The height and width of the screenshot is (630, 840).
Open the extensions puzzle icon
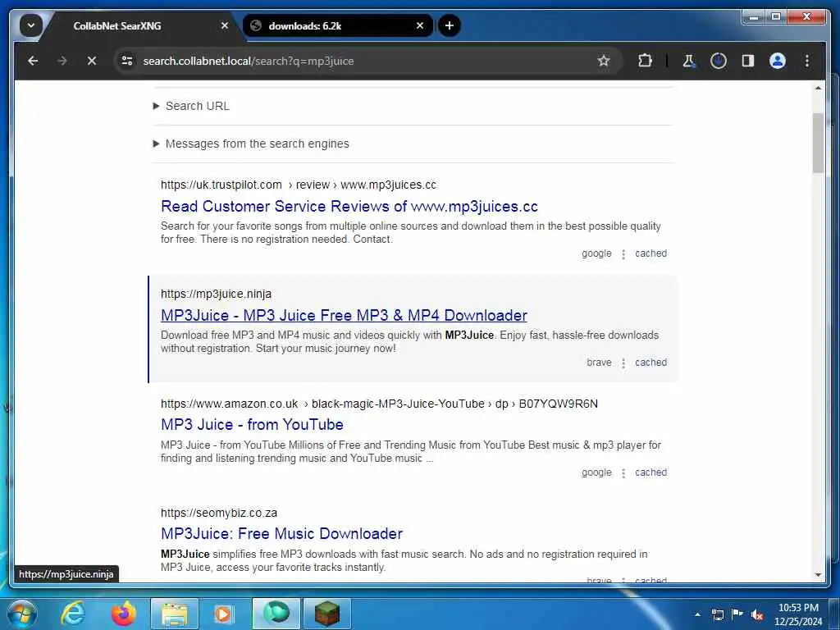pos(645,61)
